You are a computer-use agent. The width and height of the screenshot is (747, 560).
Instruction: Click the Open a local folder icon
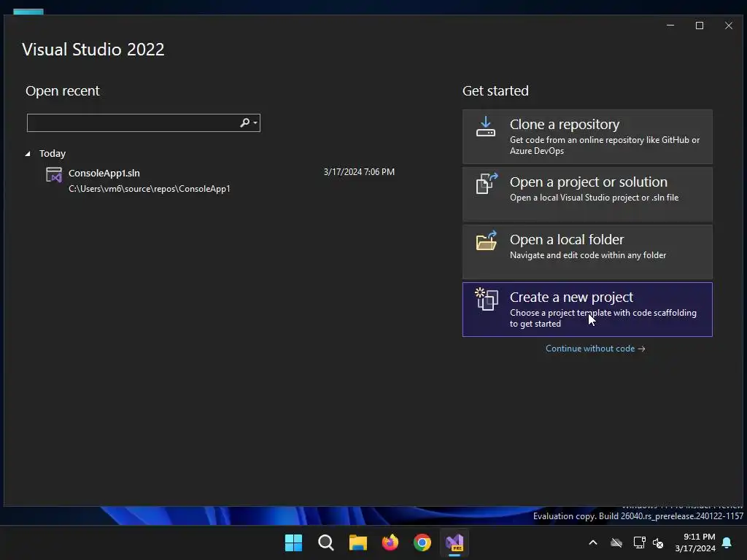click(x=487, y=241)
